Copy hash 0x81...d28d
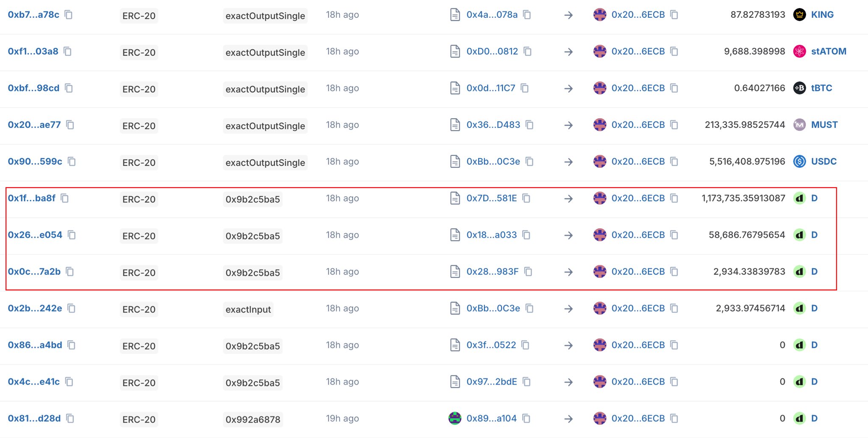This screenshot has height=438, width=868. coord(70,419)
